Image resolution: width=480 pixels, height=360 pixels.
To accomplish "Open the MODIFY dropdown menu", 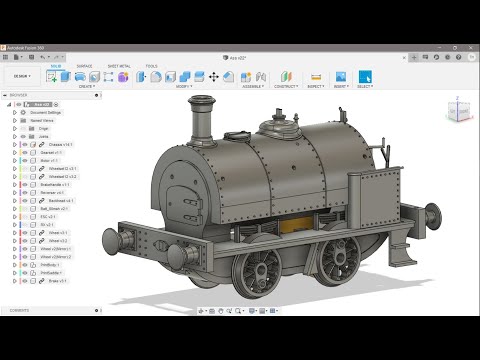I will [184, 86].
